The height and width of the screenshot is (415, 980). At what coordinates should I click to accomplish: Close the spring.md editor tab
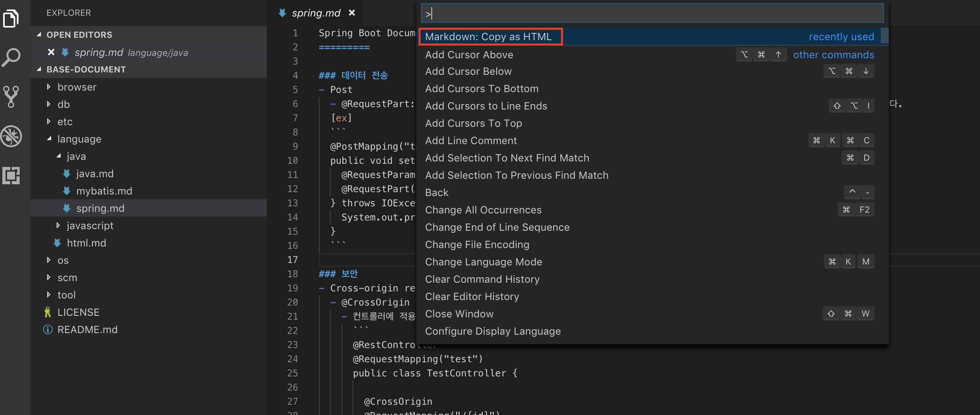coord(352,13)
